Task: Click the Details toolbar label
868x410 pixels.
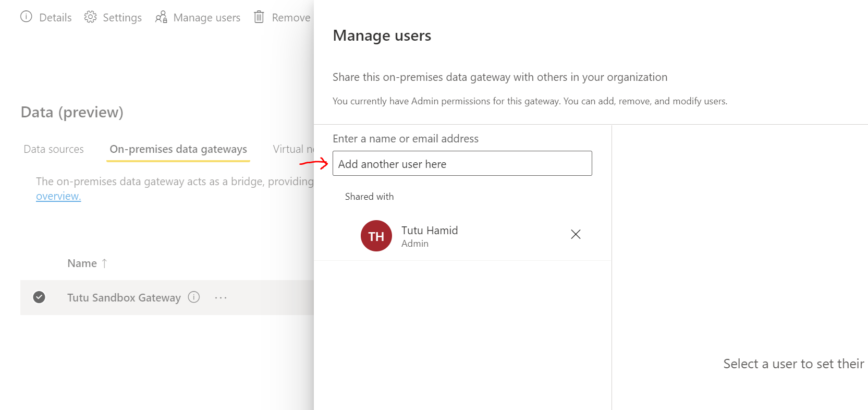Action: 55,18
